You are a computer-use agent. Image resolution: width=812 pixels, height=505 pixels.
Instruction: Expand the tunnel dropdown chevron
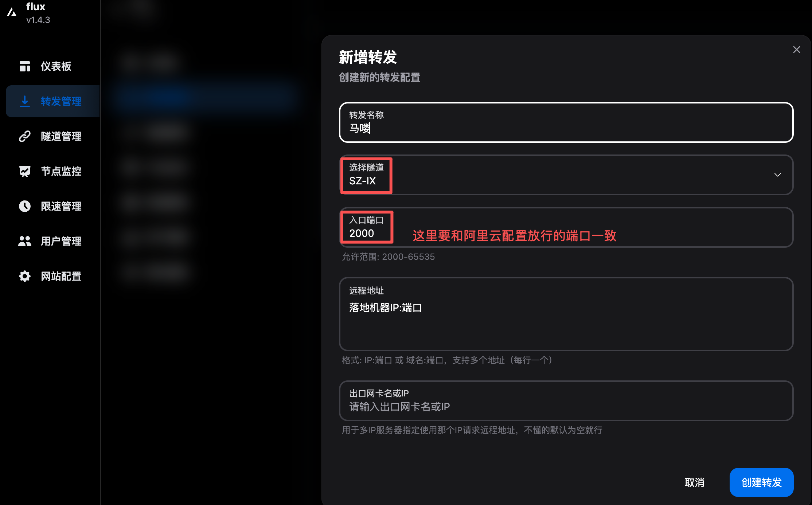[777, 175]
